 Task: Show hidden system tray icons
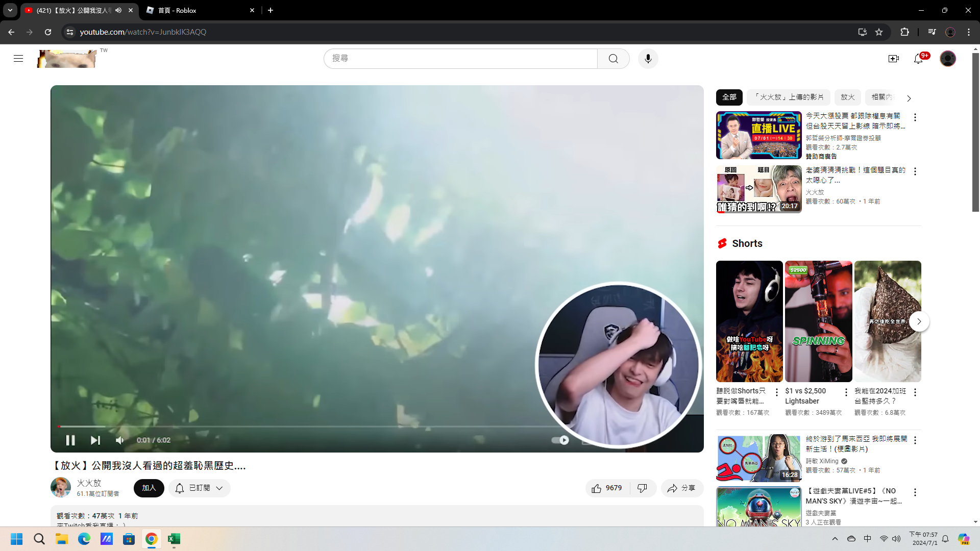tap(835, 539)
